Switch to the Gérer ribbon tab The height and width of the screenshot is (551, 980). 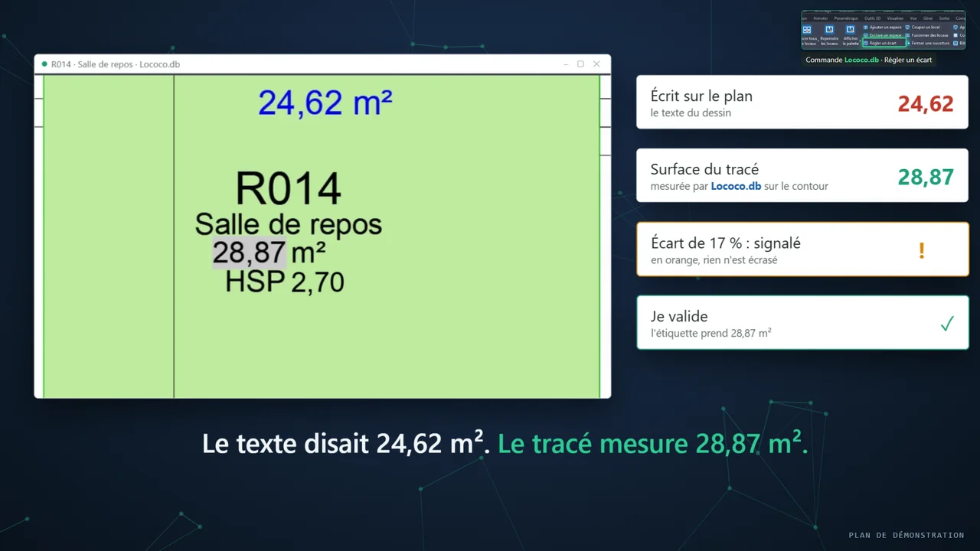(928, 18)
